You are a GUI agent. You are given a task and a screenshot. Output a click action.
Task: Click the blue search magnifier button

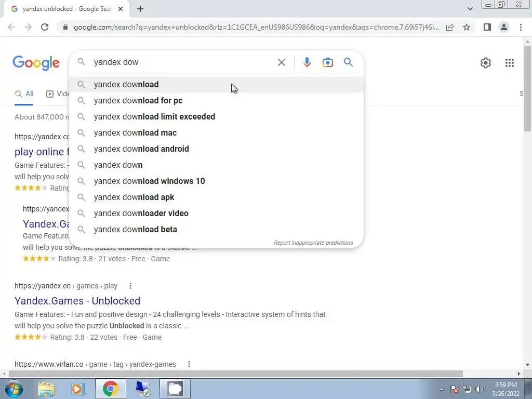[348, 62]
